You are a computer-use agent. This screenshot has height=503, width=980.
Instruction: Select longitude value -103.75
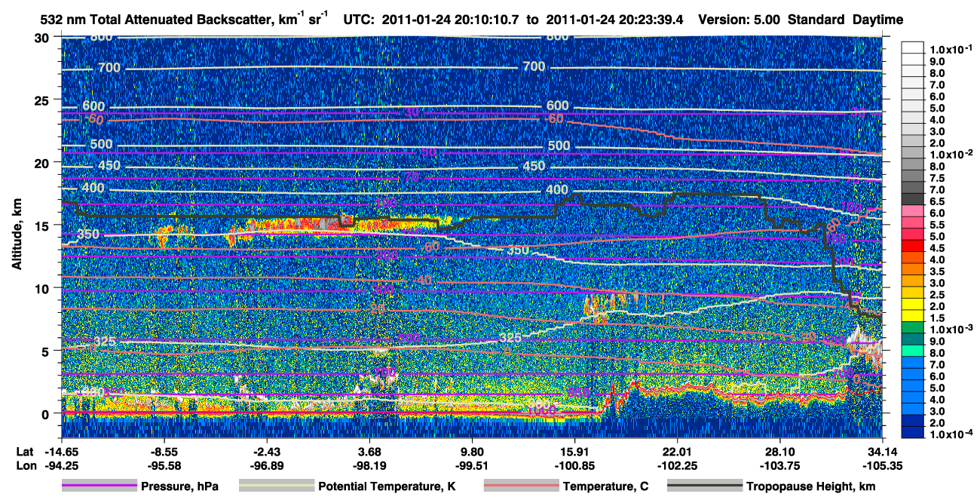tap(779, 465)
